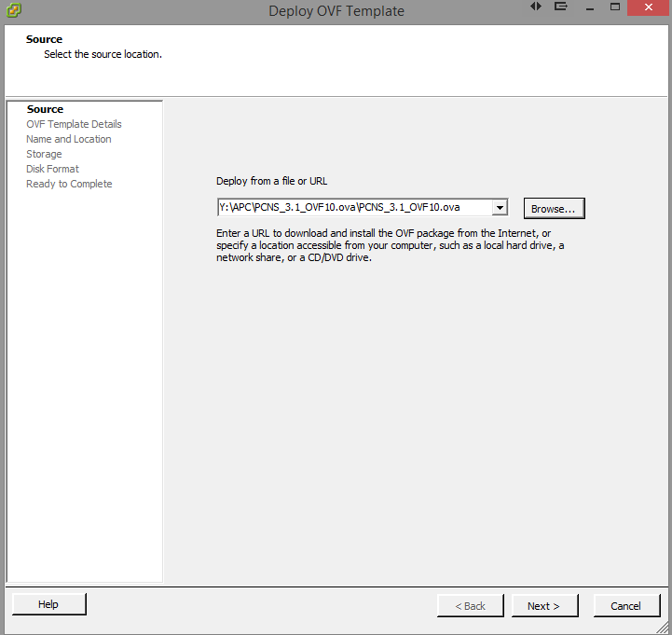This screenshot has height=635, width=672.
Task: Select the Source step in sidebar
Action: pyautogui.click(x=45, y=109)
